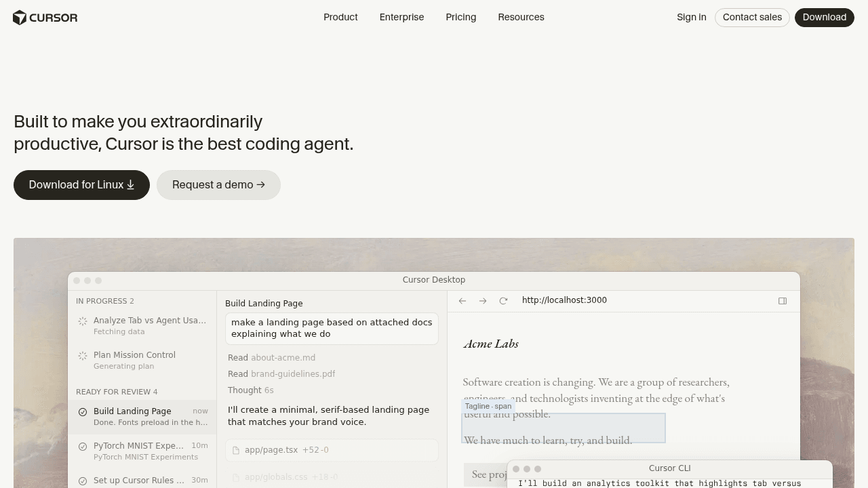Open the Build Landing Page task
The image size is (868, 488).
[x=142, y=416]
